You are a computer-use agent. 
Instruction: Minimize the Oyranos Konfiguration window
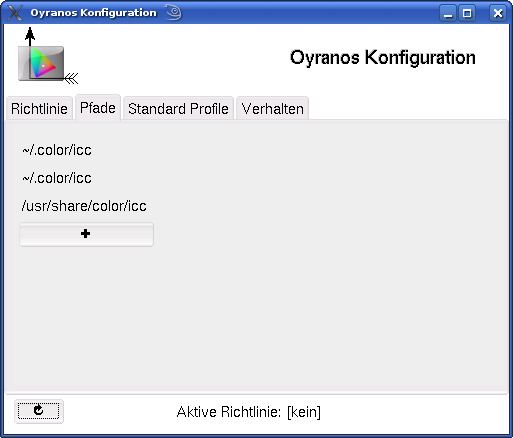tap(448, 13)
